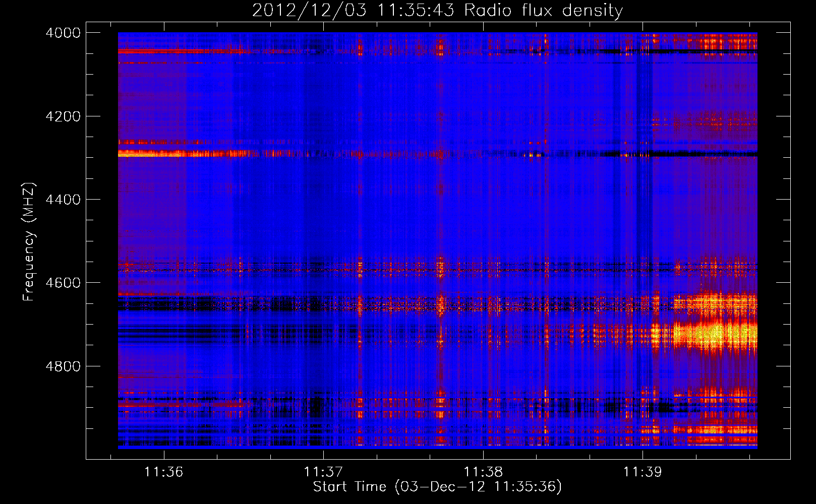816x504 pixels.
Task: Select the 4000 frequency axis label
Action: (63, 33)
